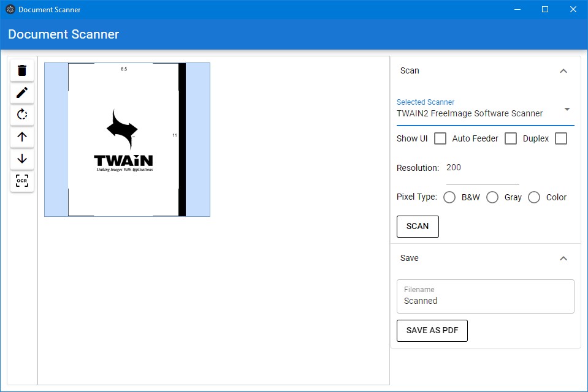The height and width of the screenshot is (392, 588).
Task: Select the scanned TWAIN page thumbnail
Action: click(127, 140)
